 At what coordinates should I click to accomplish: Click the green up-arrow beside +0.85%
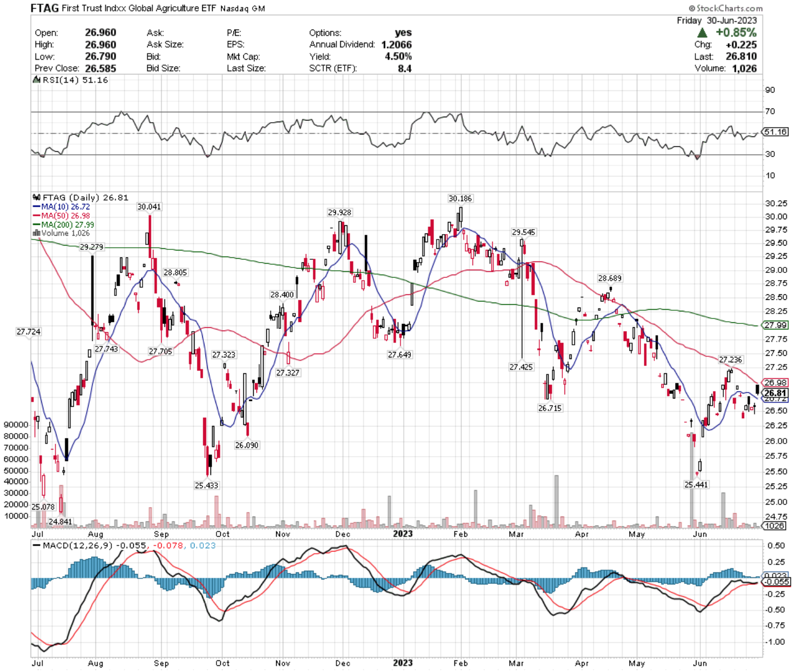(x=703, y=33)
